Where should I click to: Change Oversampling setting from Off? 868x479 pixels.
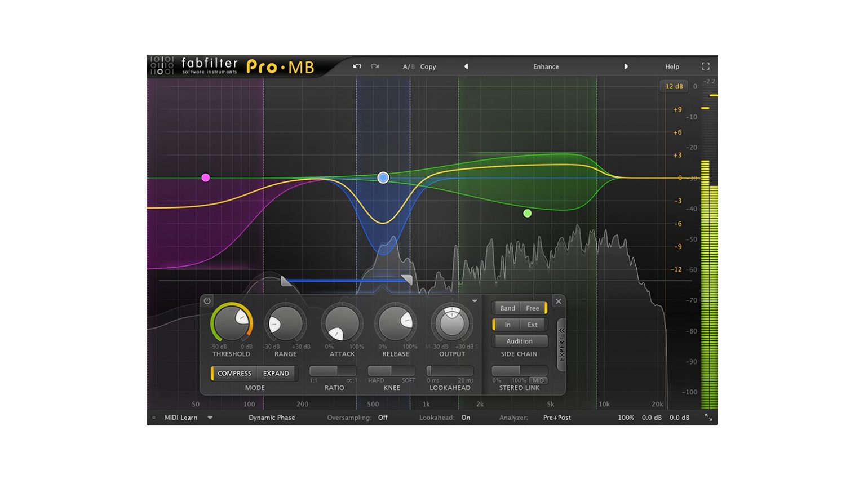[383, 418]
